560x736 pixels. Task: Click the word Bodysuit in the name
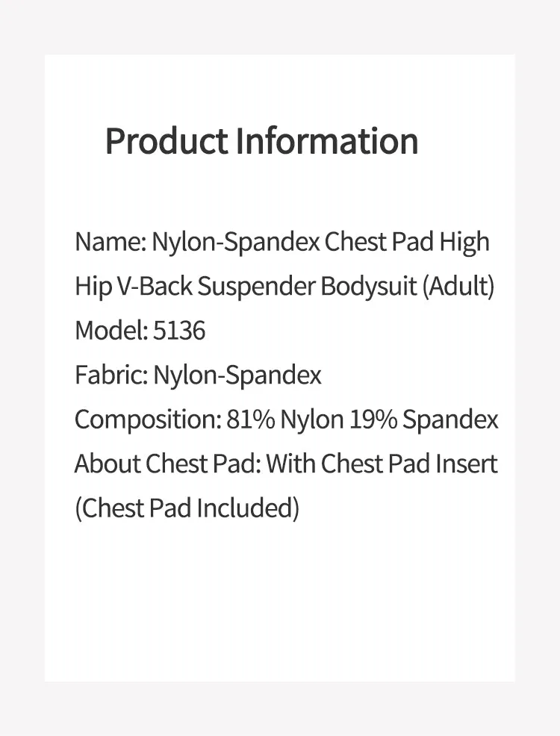click(x=369, y=287)
